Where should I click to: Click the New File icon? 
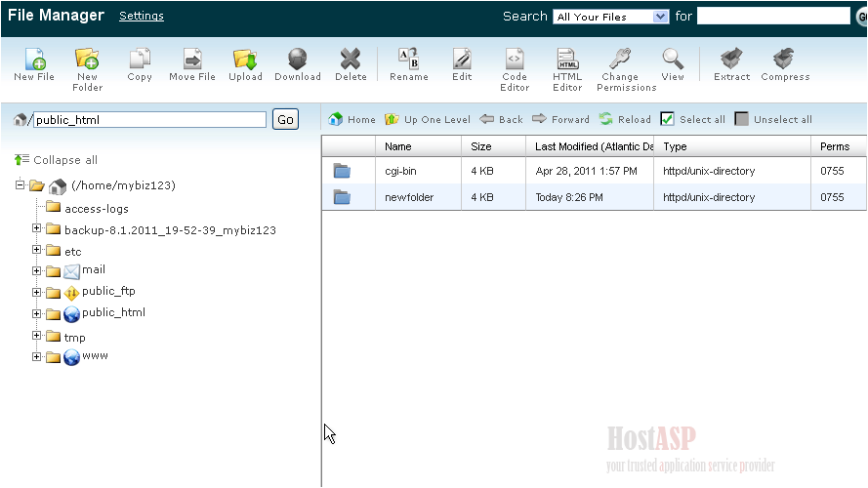(34, 60)
